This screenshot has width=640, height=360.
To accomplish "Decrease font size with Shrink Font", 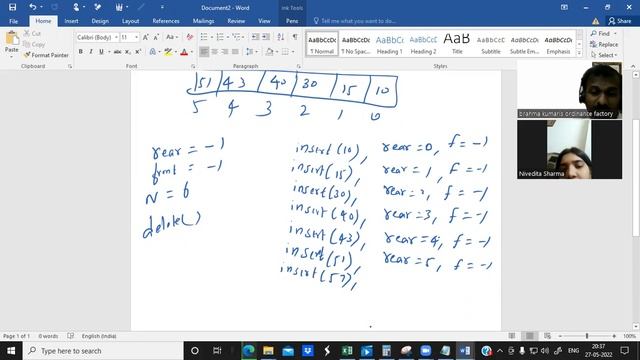I will pos(156,37).
